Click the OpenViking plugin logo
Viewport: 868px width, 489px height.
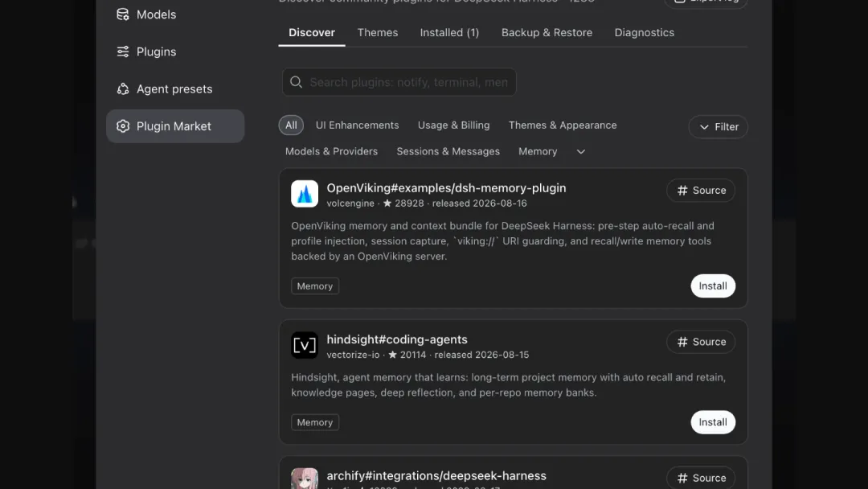click(305, 194)
